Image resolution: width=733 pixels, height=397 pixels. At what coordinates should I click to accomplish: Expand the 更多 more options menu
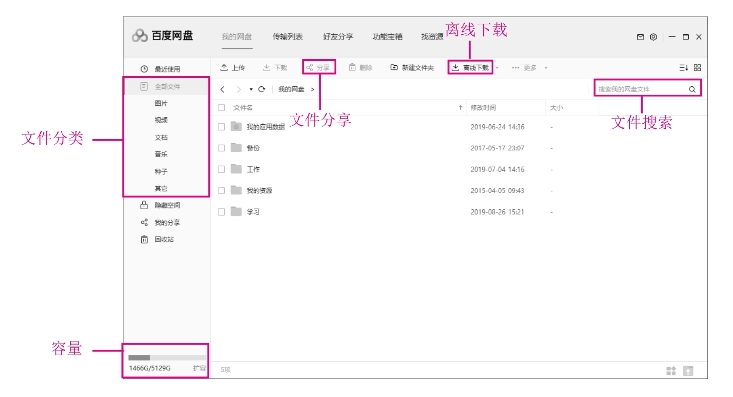tap(529, 68)
